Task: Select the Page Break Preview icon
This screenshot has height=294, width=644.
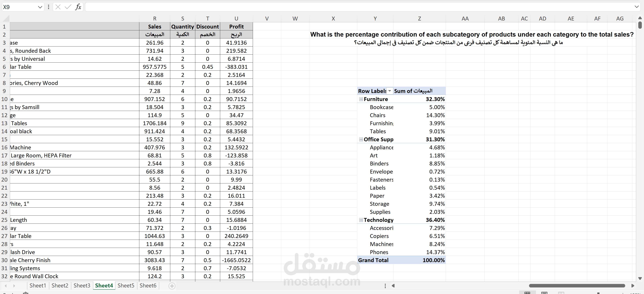Action: pyautogui.click(x=561, y=292)
